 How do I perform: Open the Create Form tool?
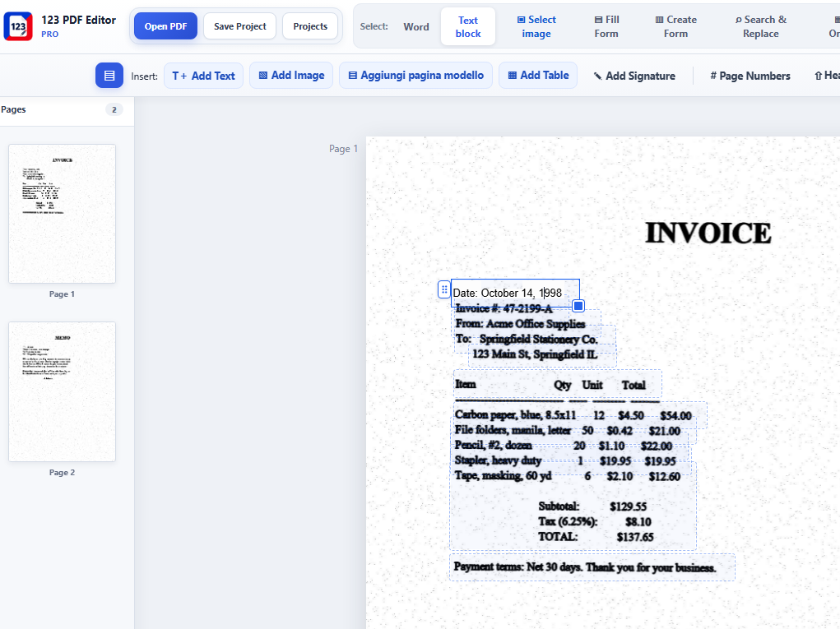[676, 27]
